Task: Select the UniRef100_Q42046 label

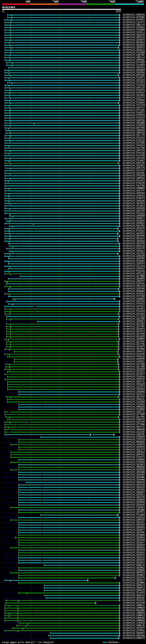Action: tap(133, 603)
